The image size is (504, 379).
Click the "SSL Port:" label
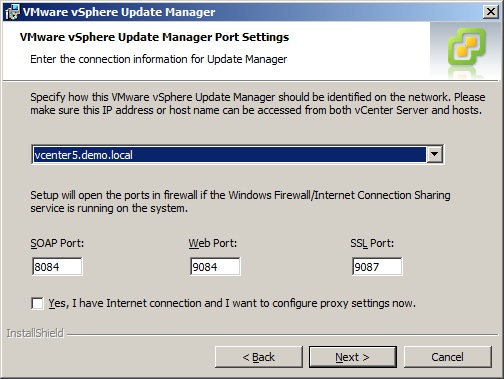point(372,243)
